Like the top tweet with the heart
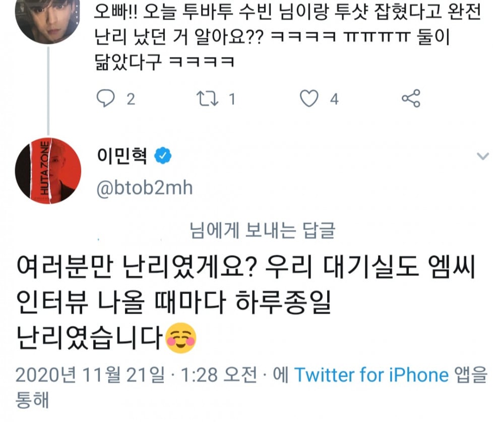Viewport: 504px width, 422px height. pyautogui.click(x=309, y=98)
